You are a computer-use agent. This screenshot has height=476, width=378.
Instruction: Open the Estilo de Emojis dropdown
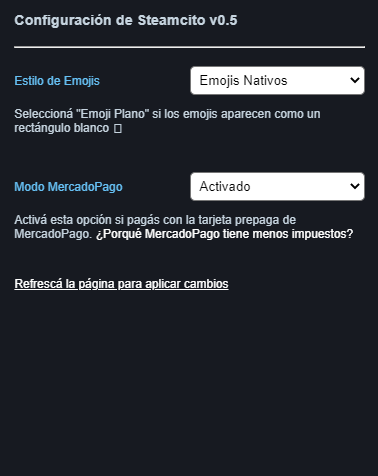277,80
